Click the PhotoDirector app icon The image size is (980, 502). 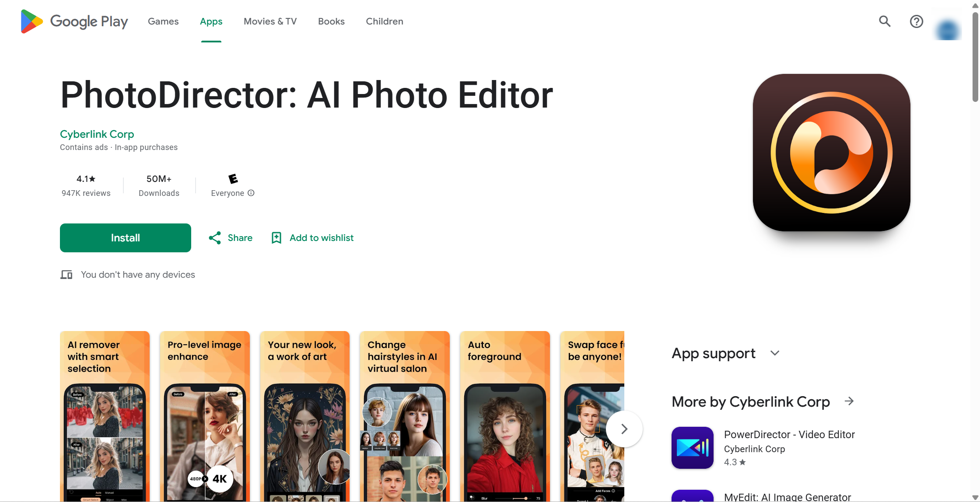tap(831, 153)
